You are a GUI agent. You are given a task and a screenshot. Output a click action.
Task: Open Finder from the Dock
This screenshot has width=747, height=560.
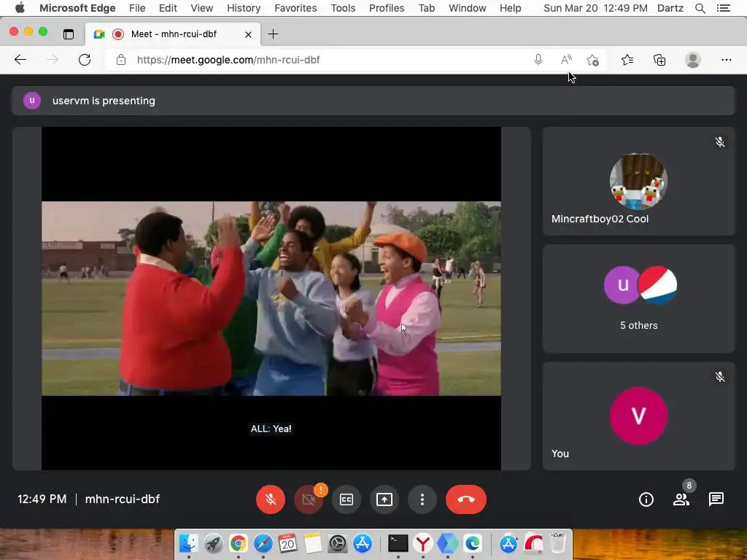(189, 542)
